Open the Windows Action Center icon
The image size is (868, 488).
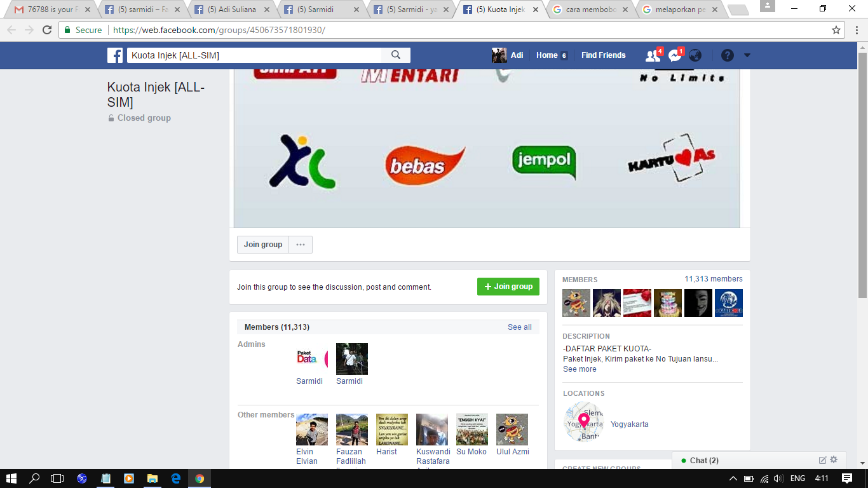(847, 478)
